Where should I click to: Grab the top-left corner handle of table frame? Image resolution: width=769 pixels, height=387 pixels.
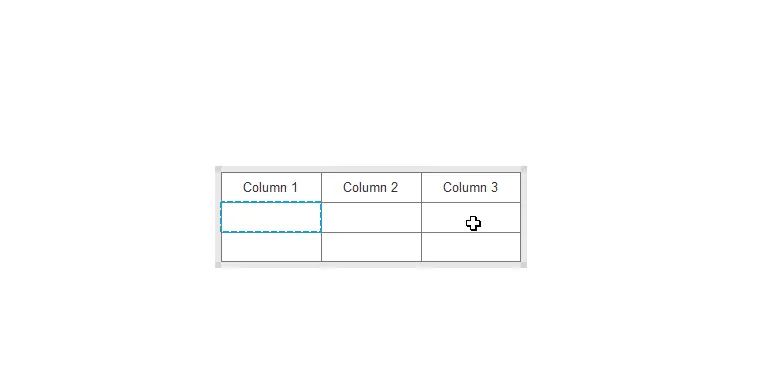coord(218,169)
